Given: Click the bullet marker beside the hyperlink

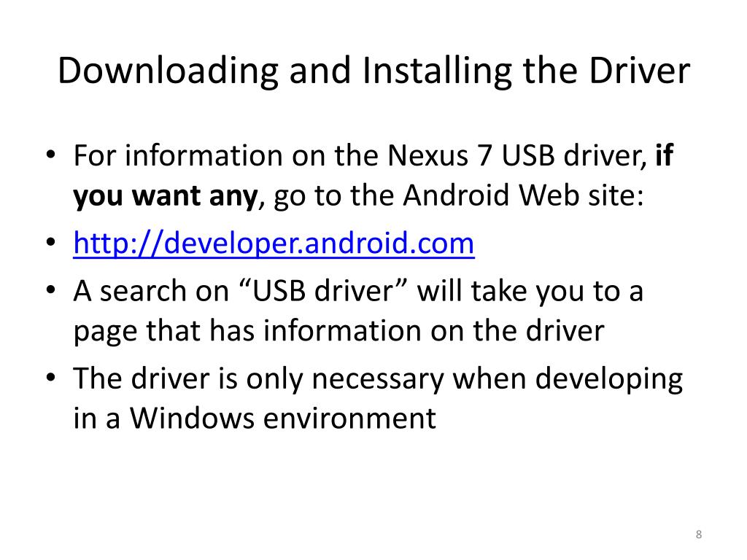Looking at the screenshot, I should point(51,242).
